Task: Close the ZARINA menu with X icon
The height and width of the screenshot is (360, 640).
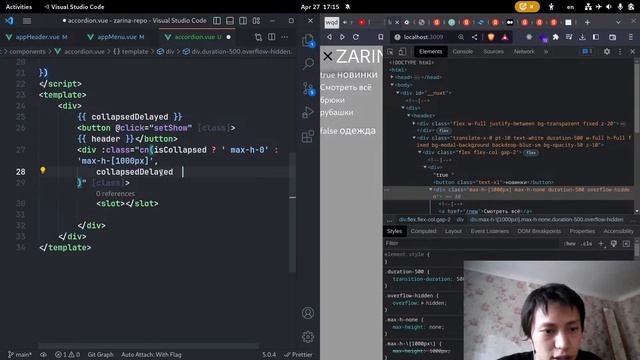Action: click(327, 56)
